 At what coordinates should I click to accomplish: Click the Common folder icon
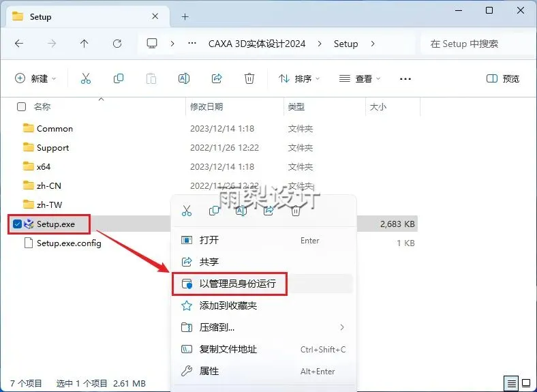point(29,128)
